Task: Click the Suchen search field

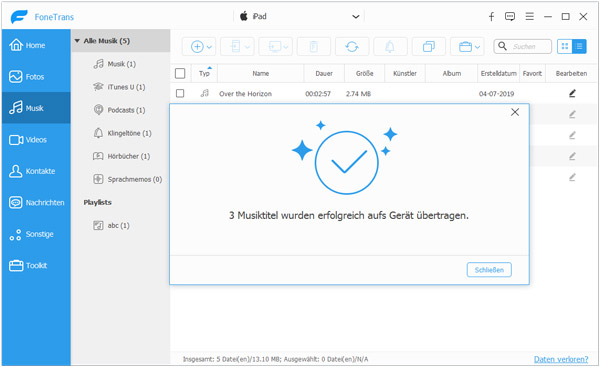Action: pos(523,46)
